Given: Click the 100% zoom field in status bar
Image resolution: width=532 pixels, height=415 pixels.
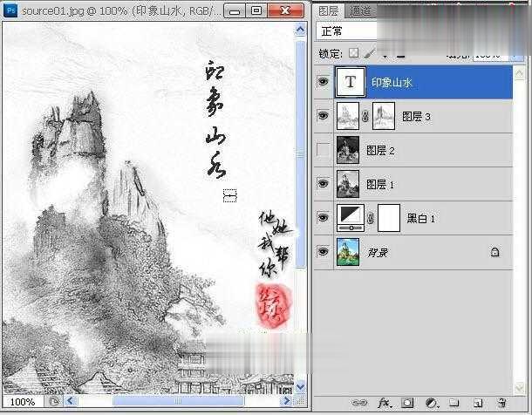Looking at the screenshot, I should tap(23, 402).
